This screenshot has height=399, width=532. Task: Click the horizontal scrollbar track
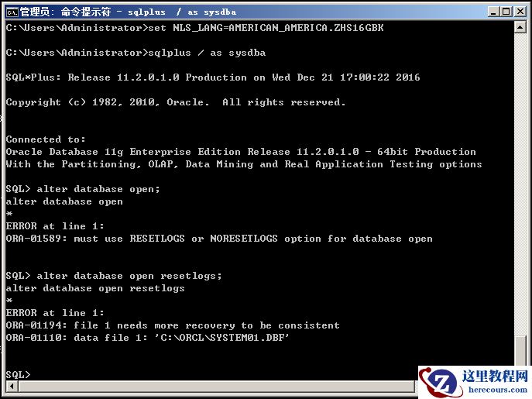tap(217, 386)
